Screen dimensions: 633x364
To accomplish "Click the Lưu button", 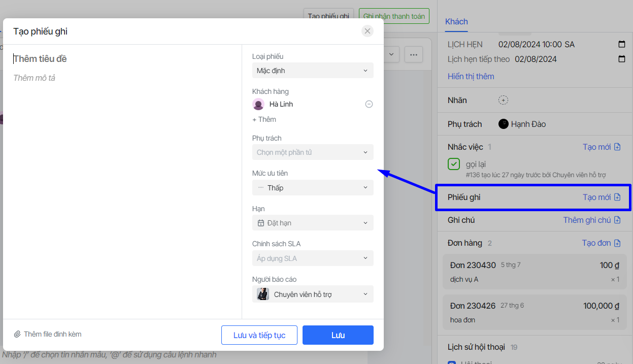I will [338, 335].
